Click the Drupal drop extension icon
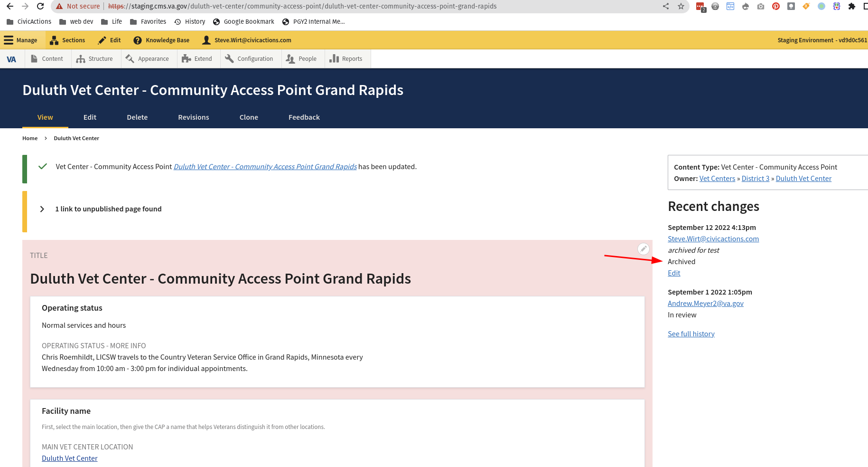This screenshot has width=868, height=467. [746, 6]
